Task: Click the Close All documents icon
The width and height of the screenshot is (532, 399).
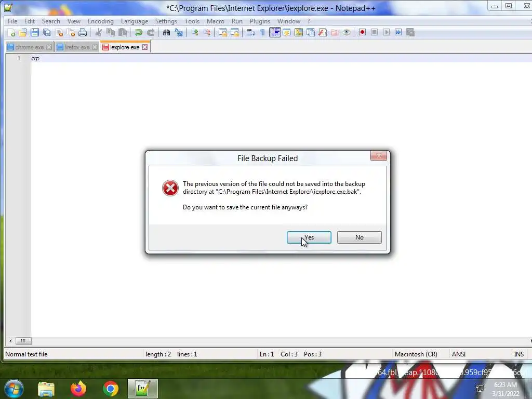Action: tap(71, 33)
